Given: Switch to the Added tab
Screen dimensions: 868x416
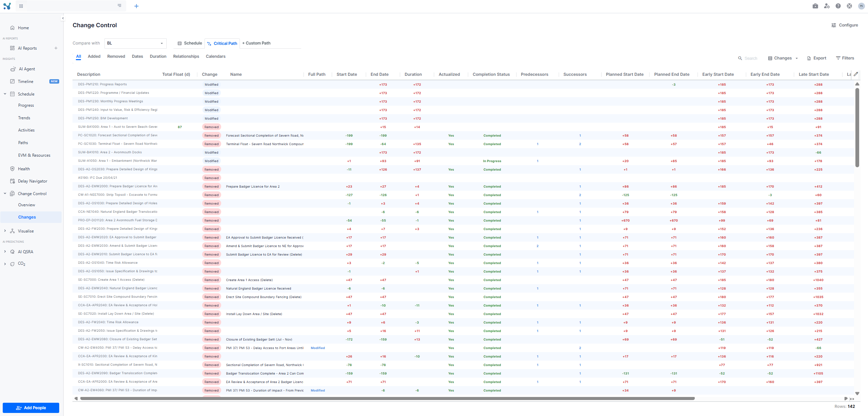Looking at the screenshot, I should [94, 56].
